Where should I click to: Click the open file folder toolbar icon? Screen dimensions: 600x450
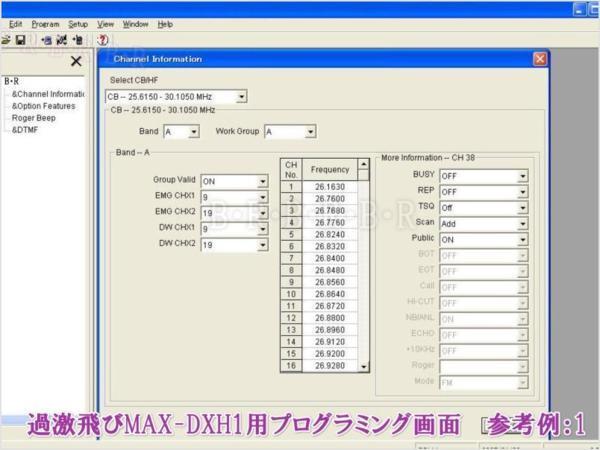pos(5,40)
